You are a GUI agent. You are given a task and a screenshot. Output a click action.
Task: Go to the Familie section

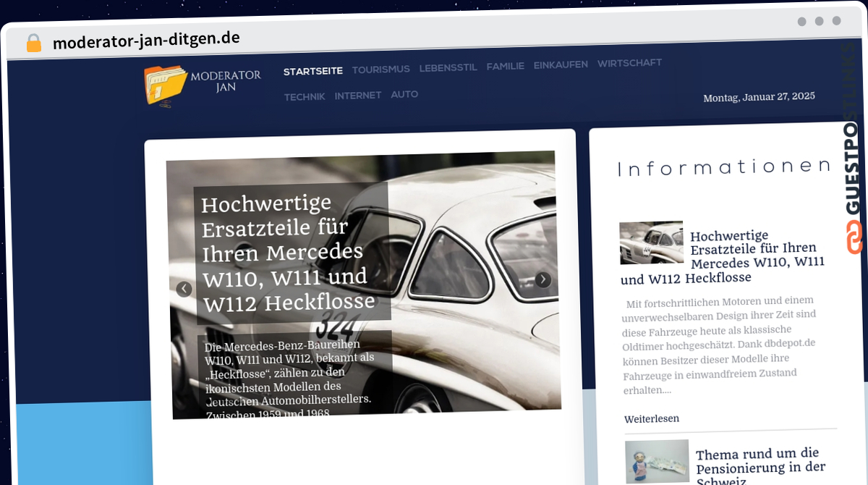coord(506,66)
